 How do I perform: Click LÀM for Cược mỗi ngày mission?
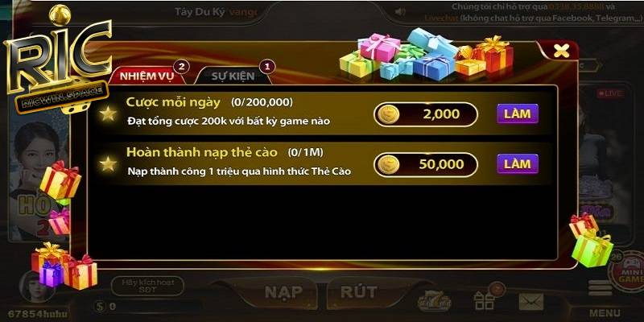pyautogui.click(x=517, y=114)
